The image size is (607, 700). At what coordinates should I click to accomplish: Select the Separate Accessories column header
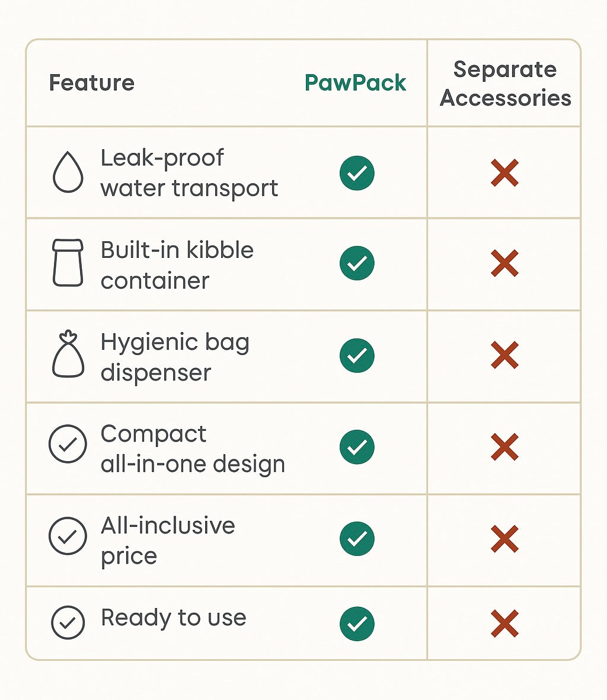click(x=505, y=84)
